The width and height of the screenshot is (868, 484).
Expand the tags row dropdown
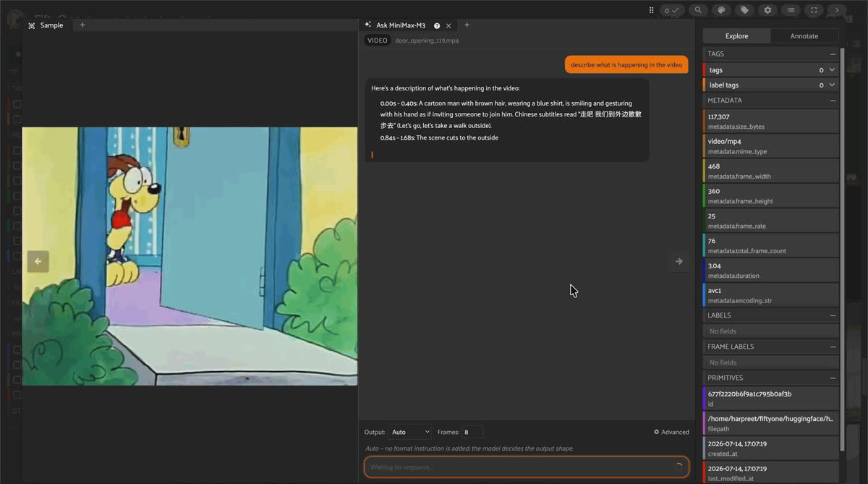coord(833,70)
